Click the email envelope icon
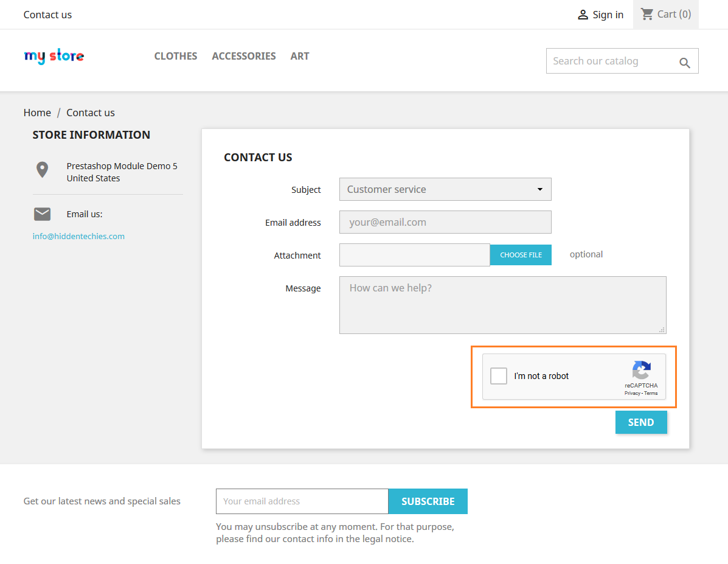This screenshot has height=564, width=728. tap(42, 214)
